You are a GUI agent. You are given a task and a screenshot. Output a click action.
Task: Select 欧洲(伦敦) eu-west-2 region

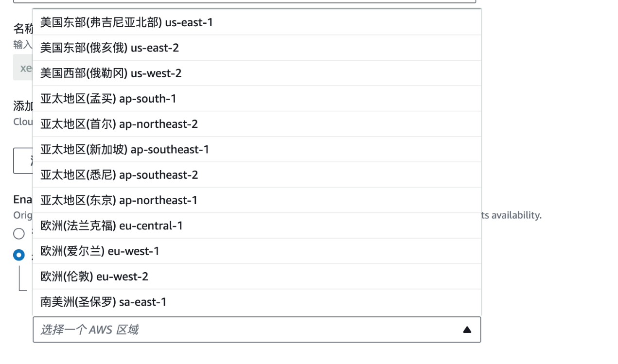(x=257, y=277)
